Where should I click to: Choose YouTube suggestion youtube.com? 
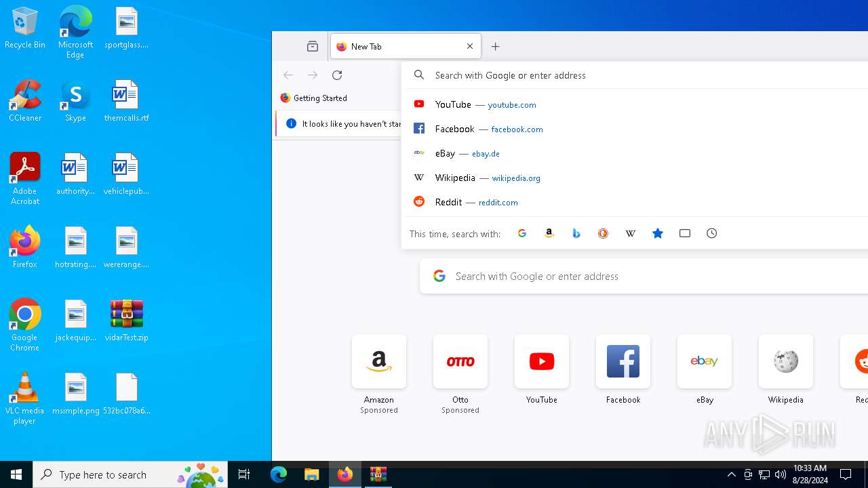coord(636,104)
